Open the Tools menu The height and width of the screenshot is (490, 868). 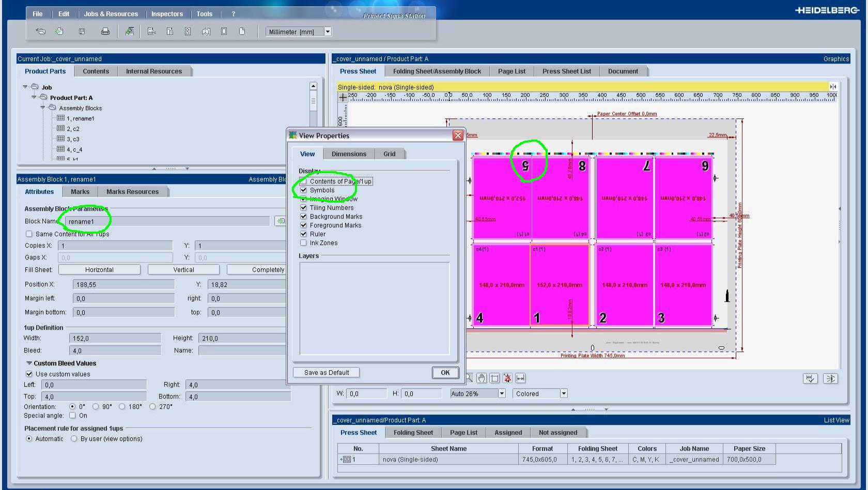(204, 14)
